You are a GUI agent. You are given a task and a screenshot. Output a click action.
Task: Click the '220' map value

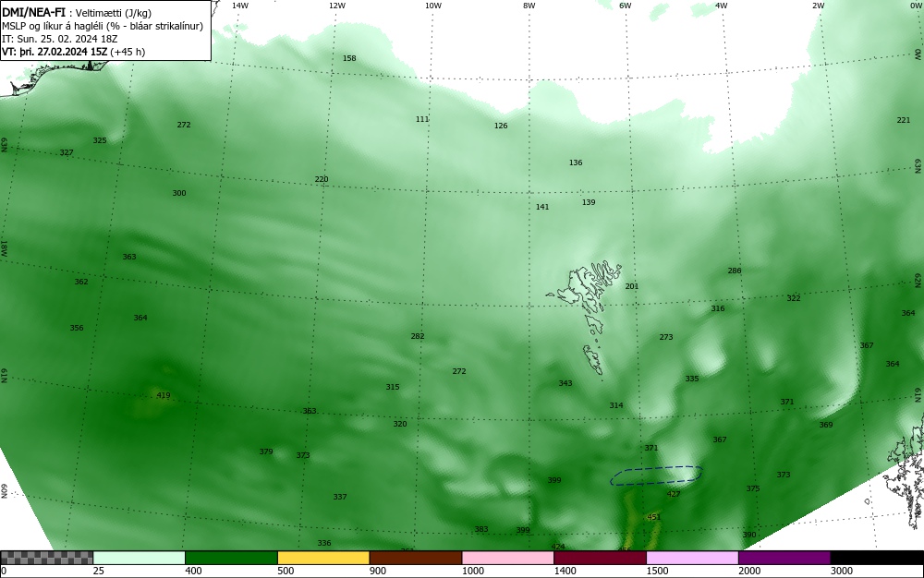click(x=322, y=179)
